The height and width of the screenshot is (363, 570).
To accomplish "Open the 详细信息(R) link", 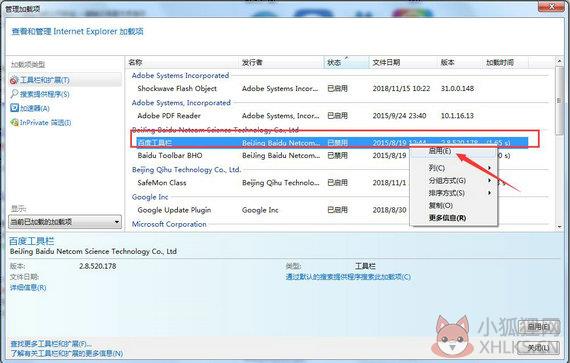I will (28, 287).
